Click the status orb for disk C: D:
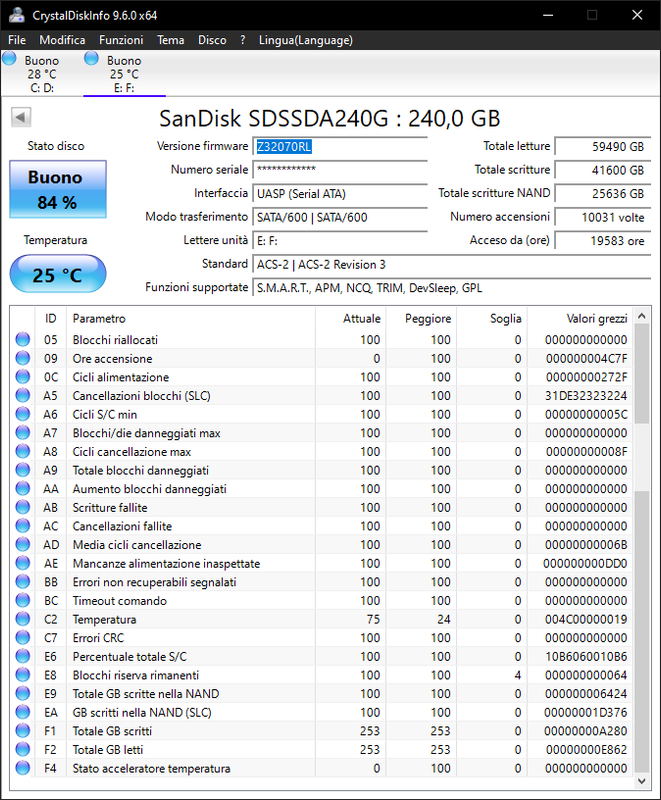661x800 pixels. (10, 59)
